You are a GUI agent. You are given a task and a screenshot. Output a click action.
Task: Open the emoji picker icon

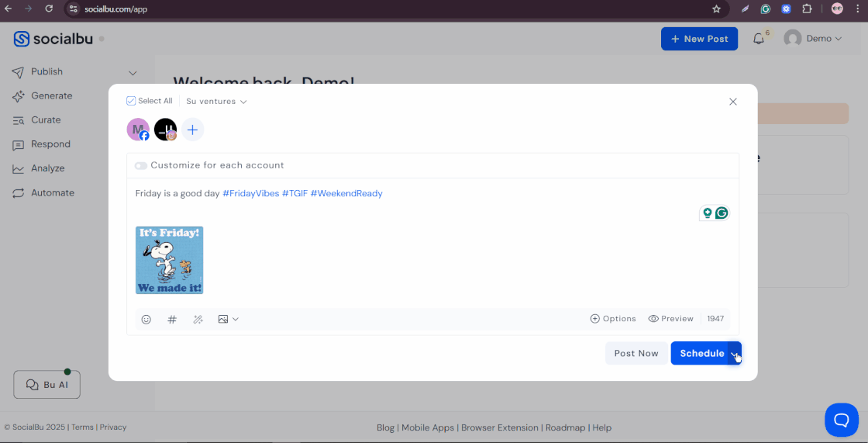[x=146, y=319]
